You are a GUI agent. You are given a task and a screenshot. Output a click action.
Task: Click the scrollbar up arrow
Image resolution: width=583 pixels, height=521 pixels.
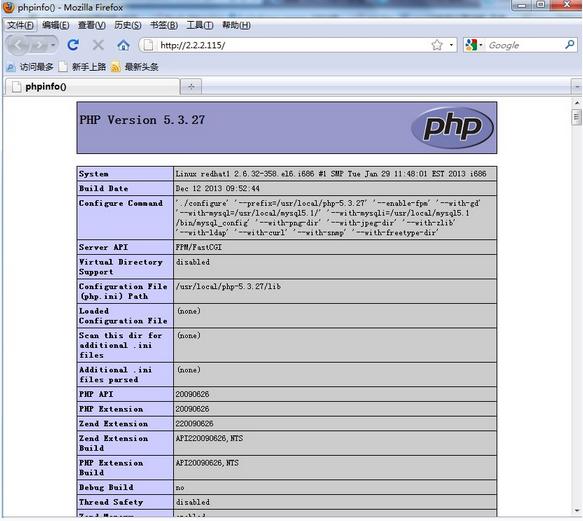[577, 103]
